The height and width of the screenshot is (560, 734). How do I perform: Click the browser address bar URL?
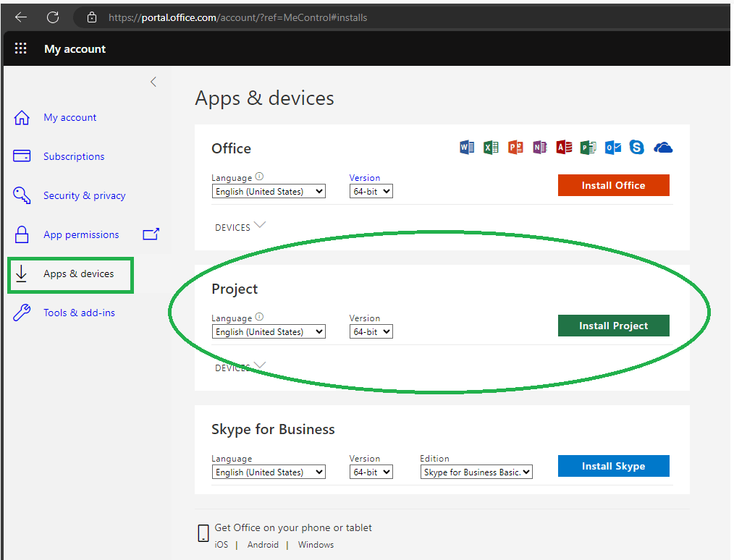tap(238, 17)
